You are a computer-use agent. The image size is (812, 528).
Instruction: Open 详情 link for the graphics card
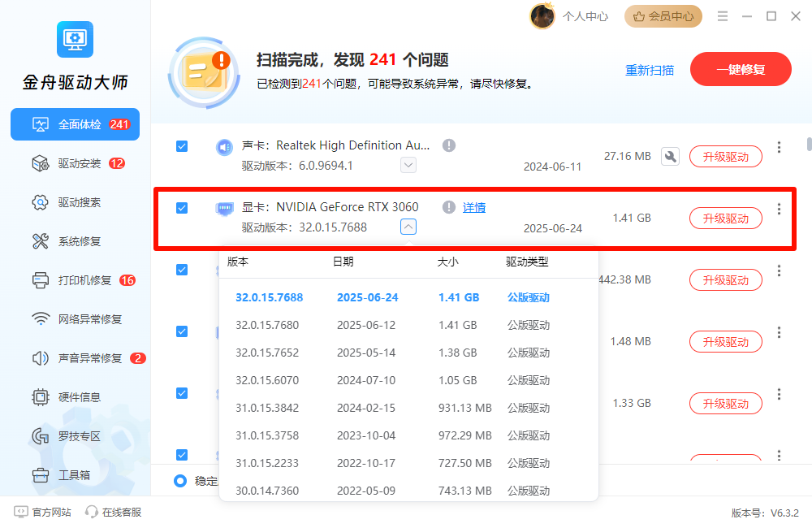pyautogui.click(x=474, y=208)
